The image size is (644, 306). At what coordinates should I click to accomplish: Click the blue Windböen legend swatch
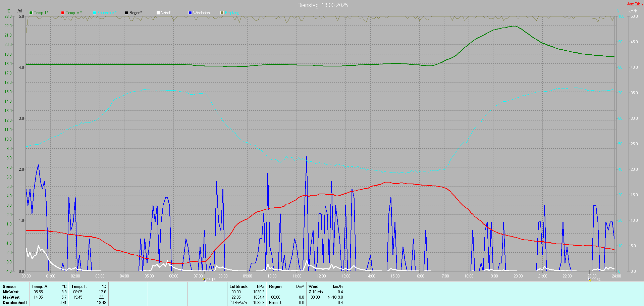(190, 13)
